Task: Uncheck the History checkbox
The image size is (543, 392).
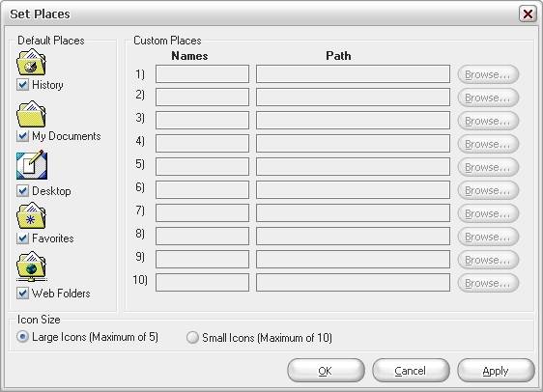Action: [x=22, y=85]
